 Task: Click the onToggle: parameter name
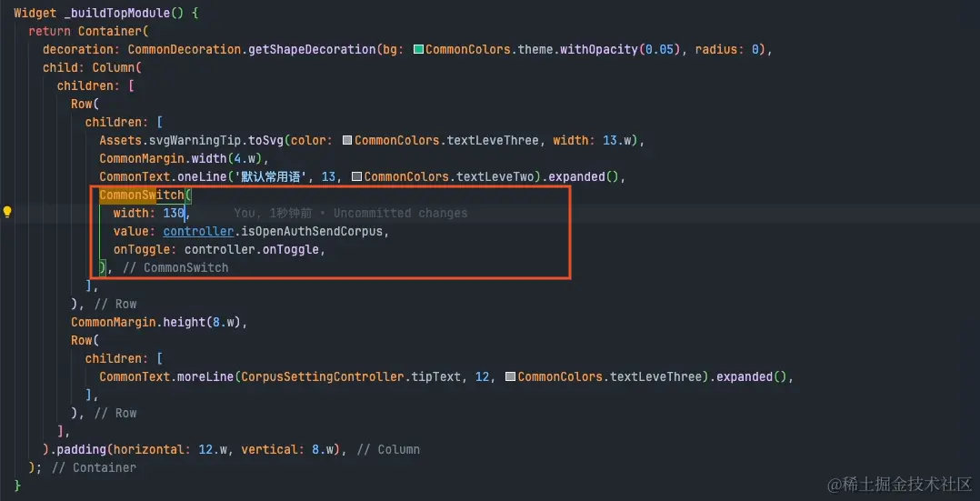coord(145,249)
